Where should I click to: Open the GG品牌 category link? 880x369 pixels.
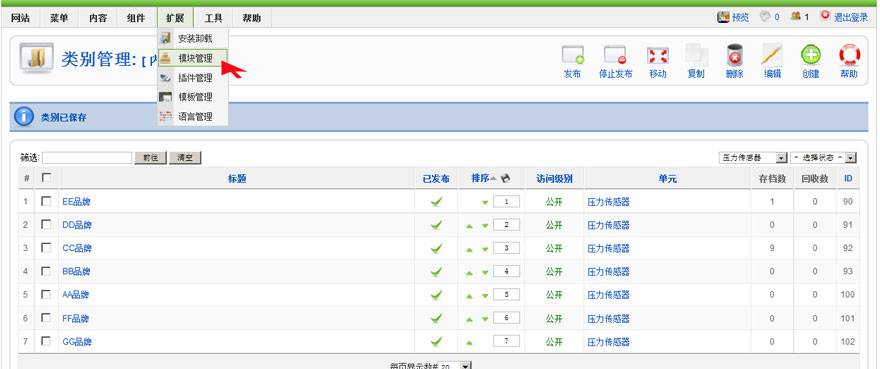point(77,341)
